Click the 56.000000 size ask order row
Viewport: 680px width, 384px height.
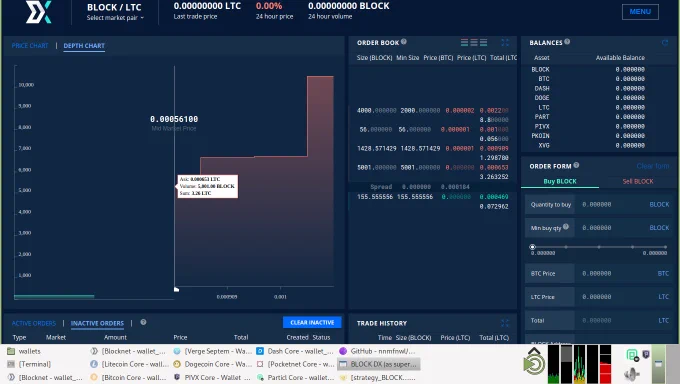[433, 134]
